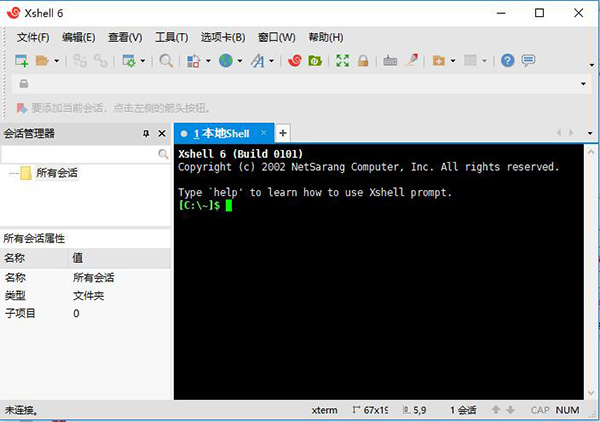Select the 所有会话 folder in session tree
The width and height of the screenshot is (600, 422).
pyautogui.click(x=56, y=173)
